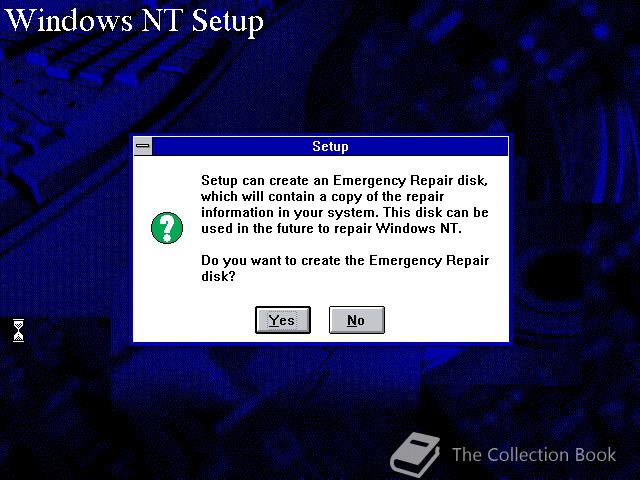Click the 'used in the future to repair' line
The image size is (640, 480).
[x=331, y=228]
